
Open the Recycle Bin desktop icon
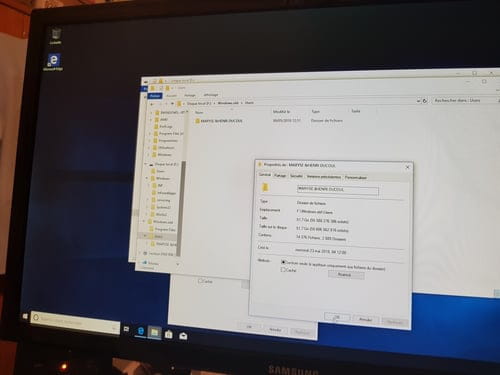click(56, 36)
